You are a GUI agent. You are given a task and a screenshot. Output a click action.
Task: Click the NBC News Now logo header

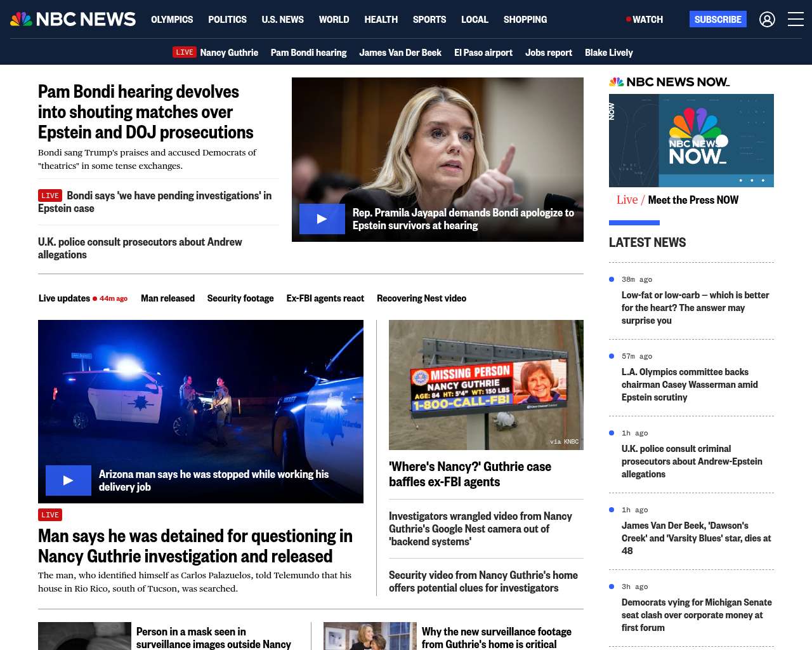(x=669, y=82)
